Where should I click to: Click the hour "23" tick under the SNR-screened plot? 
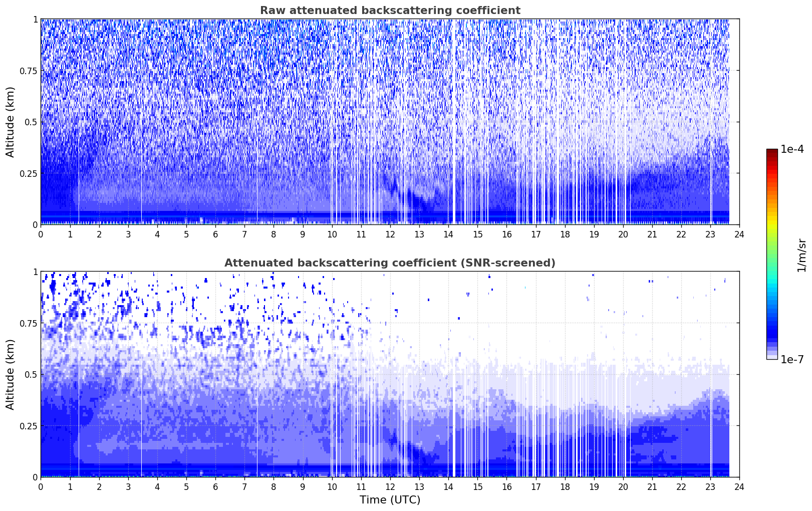pos(710,486)
